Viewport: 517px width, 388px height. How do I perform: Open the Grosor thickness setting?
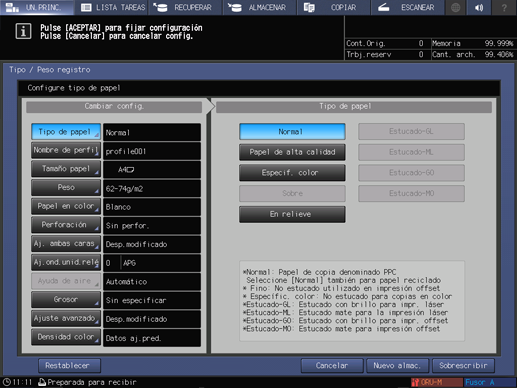point(66,300)
